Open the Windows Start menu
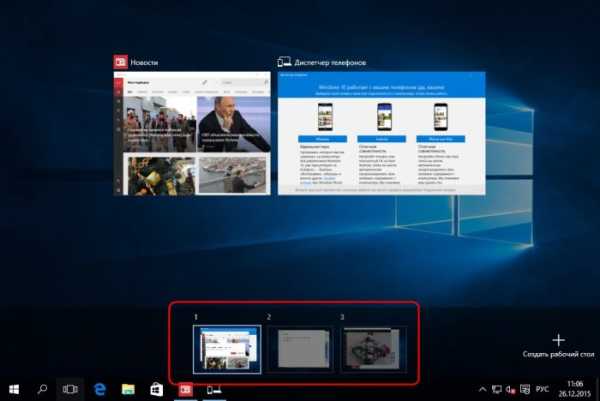This screenshot has width=600, height=401. [x=15, y=388]
